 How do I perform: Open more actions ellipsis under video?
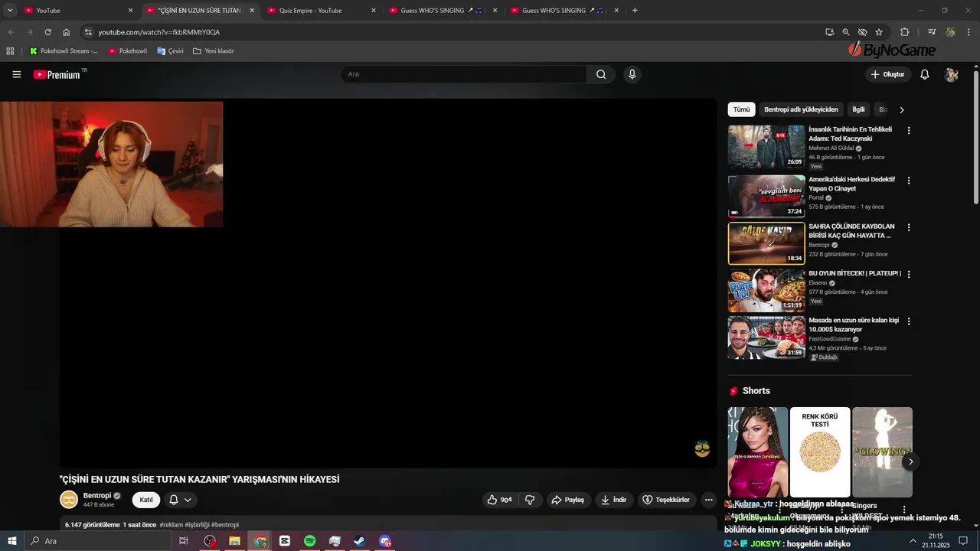pos(708,500)
